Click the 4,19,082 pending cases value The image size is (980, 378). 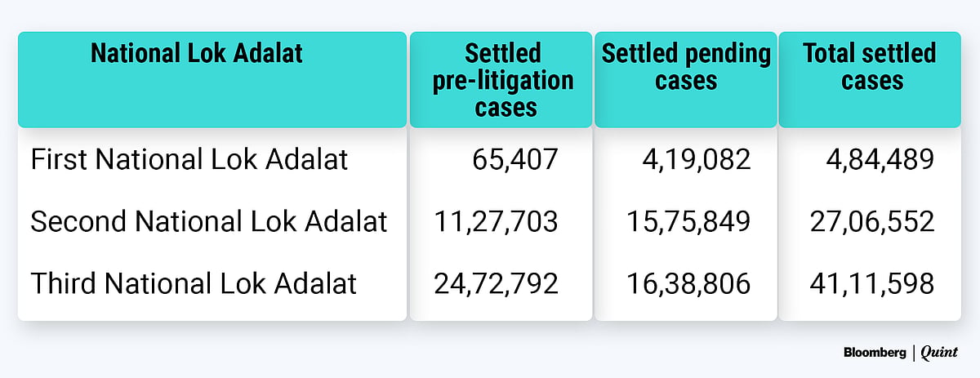695,159
